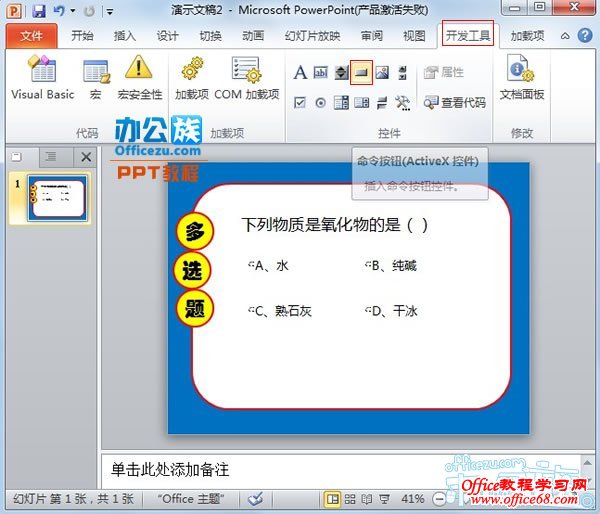The height and width of the screenshot is (514, 600).
Task: Open the COM 加载项 dialog
Action: pos(246,78)
